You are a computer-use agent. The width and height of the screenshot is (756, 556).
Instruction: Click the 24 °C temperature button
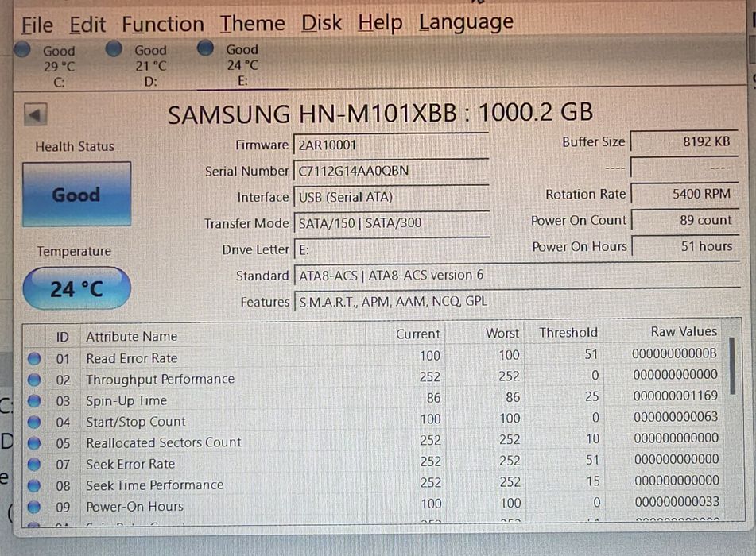tap(76, 288)
